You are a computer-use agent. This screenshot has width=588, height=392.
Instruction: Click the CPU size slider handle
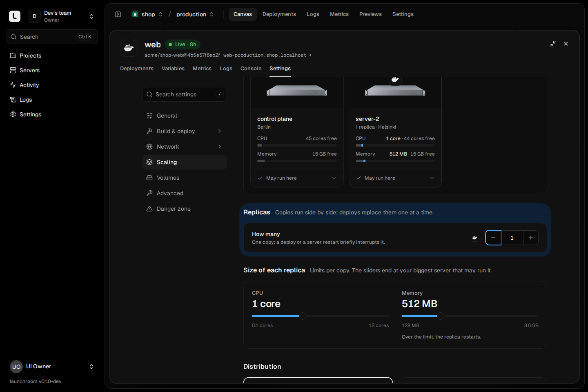click(303, 316)
